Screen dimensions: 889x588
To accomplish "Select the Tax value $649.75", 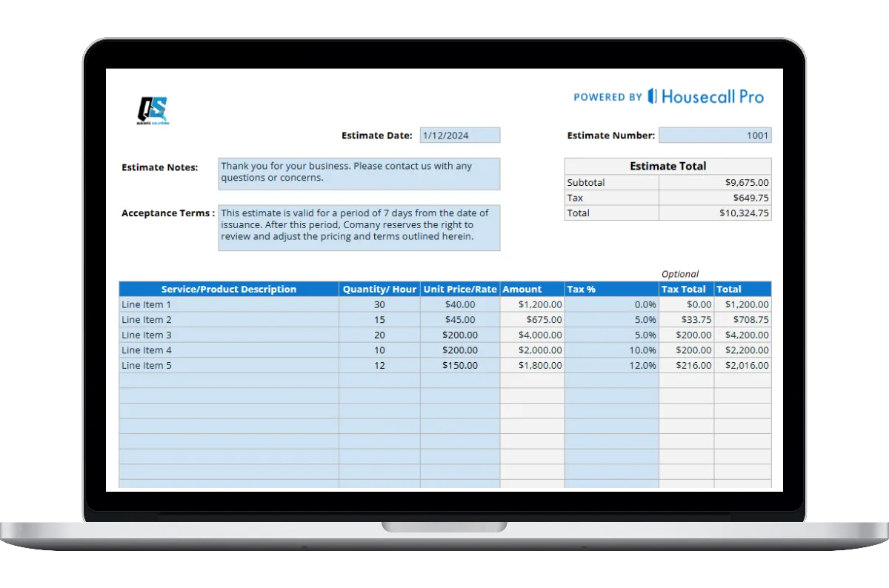I will click(x=715, y=198).
